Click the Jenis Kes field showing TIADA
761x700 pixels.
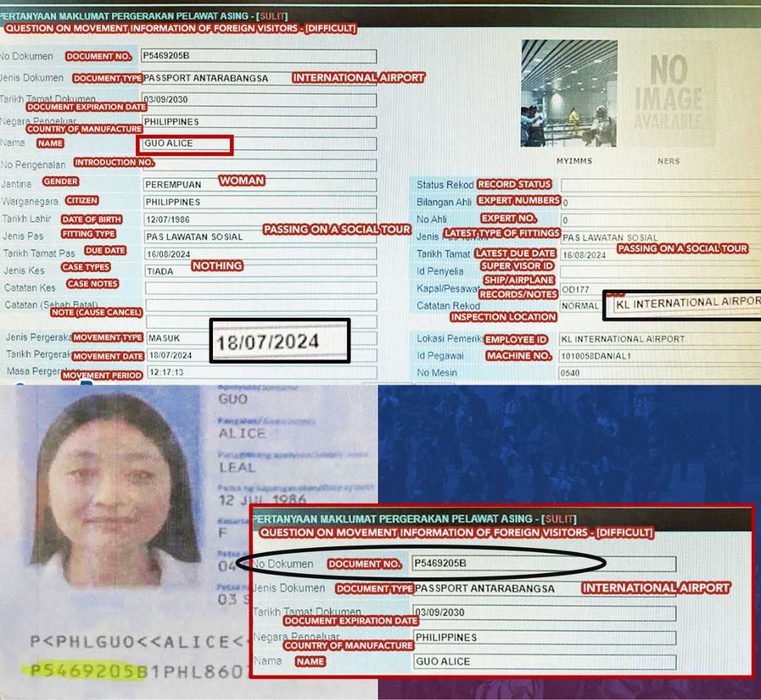point(259,271)
